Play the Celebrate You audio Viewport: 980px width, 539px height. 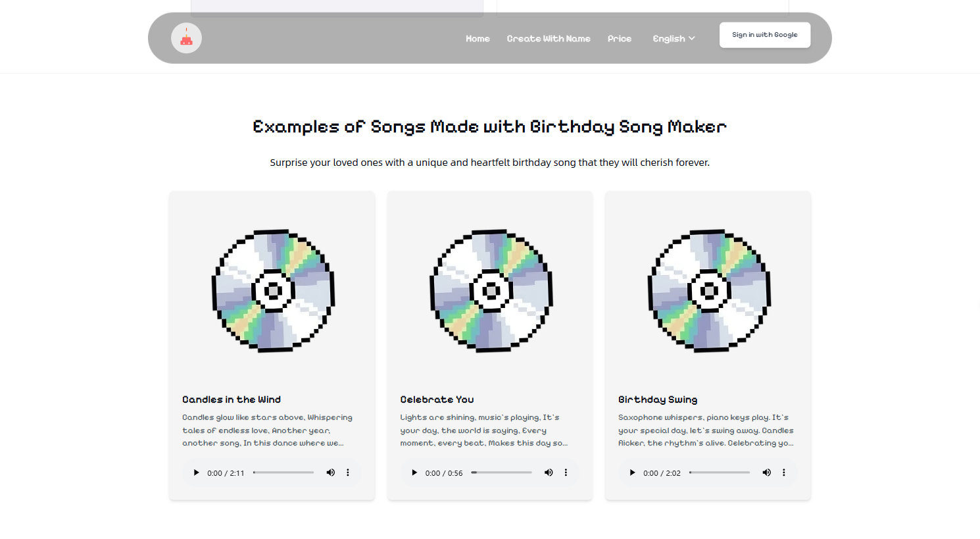pos(414,473)
